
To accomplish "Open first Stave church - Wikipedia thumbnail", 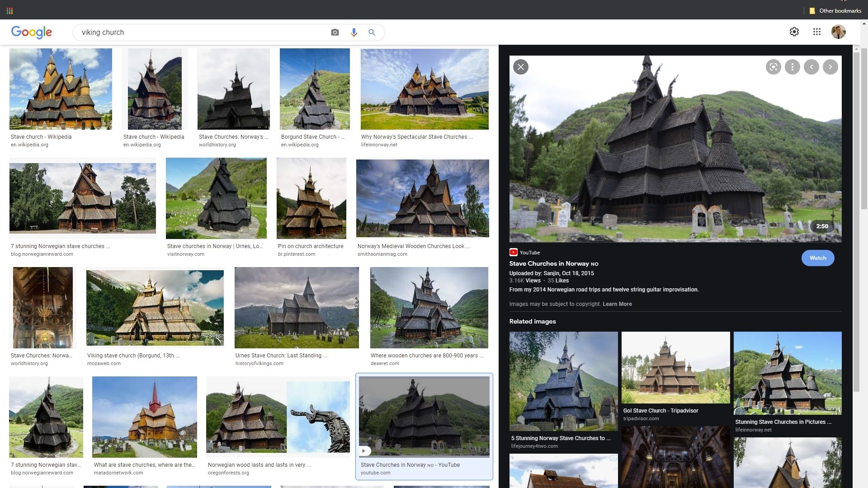I will coord(61,89).
